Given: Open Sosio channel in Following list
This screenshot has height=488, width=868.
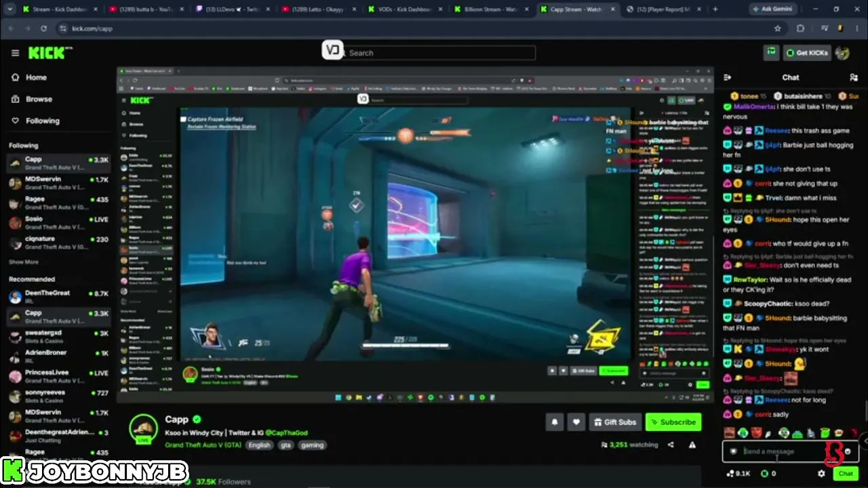Looking at the screenshot, I should [x=58, y=224].
